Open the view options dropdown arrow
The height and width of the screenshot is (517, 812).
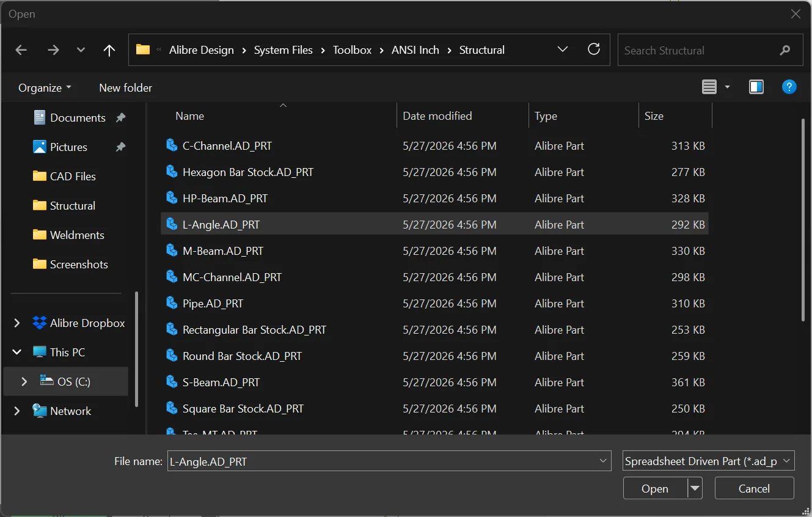(x=727, y=87)
